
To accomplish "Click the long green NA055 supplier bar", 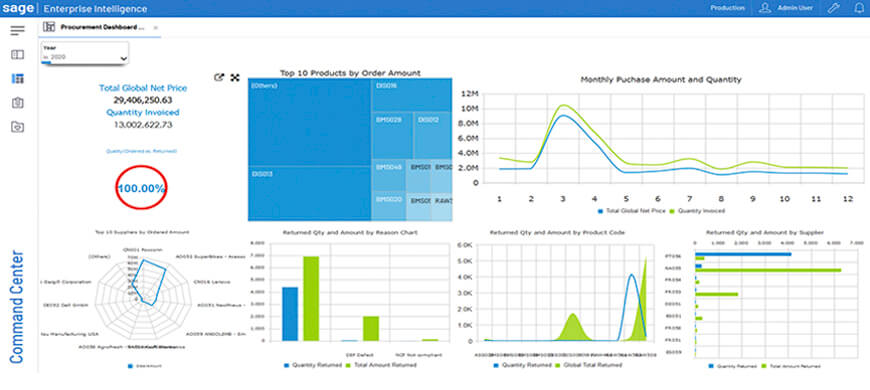I will click(x=768, y=270).
